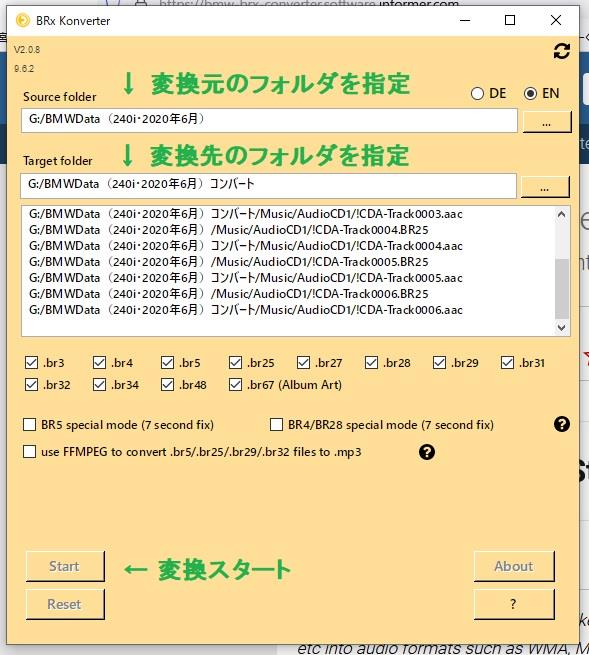
Task: Select log line !CDA-Track0005.BR25
Action: [x=228, y=262]
